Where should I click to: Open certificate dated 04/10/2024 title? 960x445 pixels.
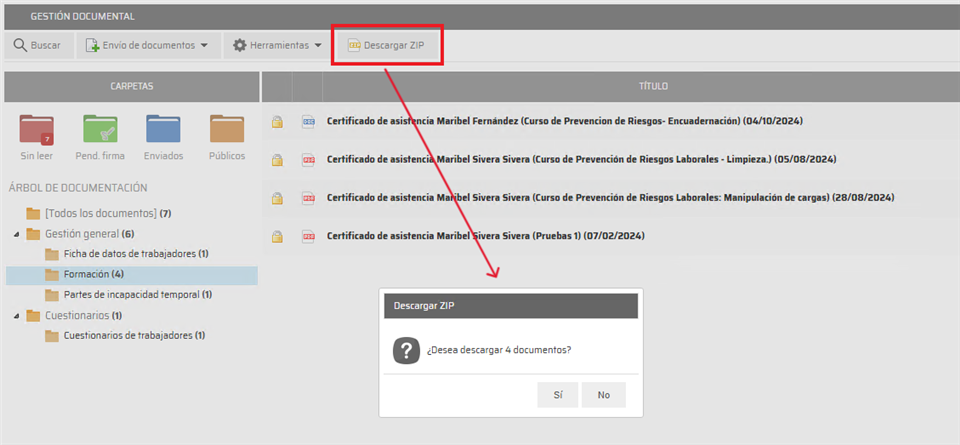564,121
